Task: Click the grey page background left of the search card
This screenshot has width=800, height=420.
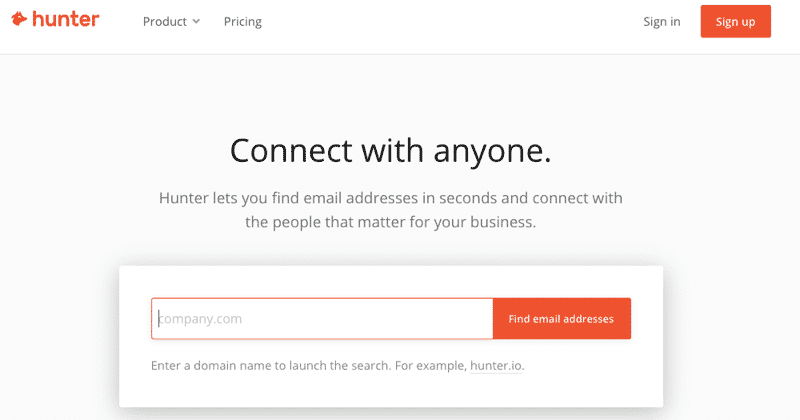Action: (60, 330)
